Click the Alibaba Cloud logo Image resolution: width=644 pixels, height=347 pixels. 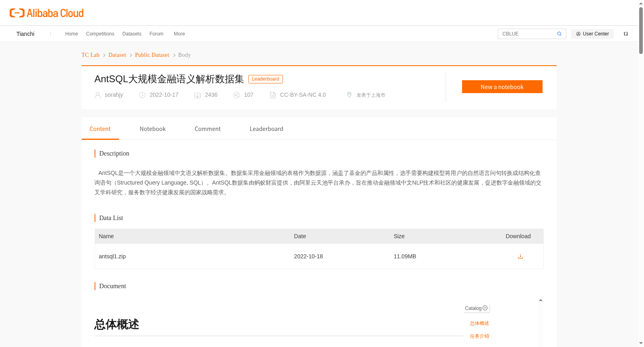click(x=47, y=13)
